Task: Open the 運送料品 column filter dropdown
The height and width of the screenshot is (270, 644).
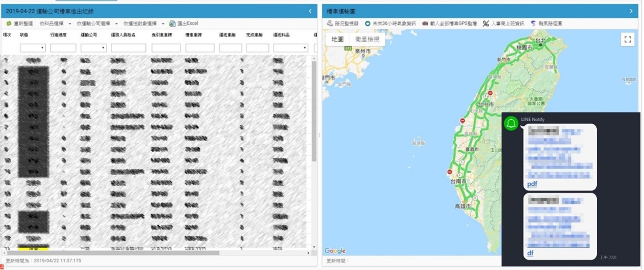Action: [291, 48]
